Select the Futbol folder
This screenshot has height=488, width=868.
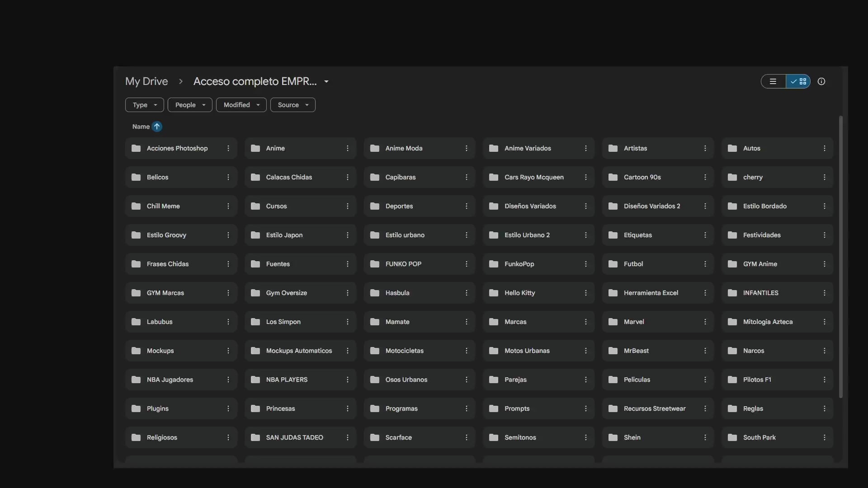pos(658,264)
